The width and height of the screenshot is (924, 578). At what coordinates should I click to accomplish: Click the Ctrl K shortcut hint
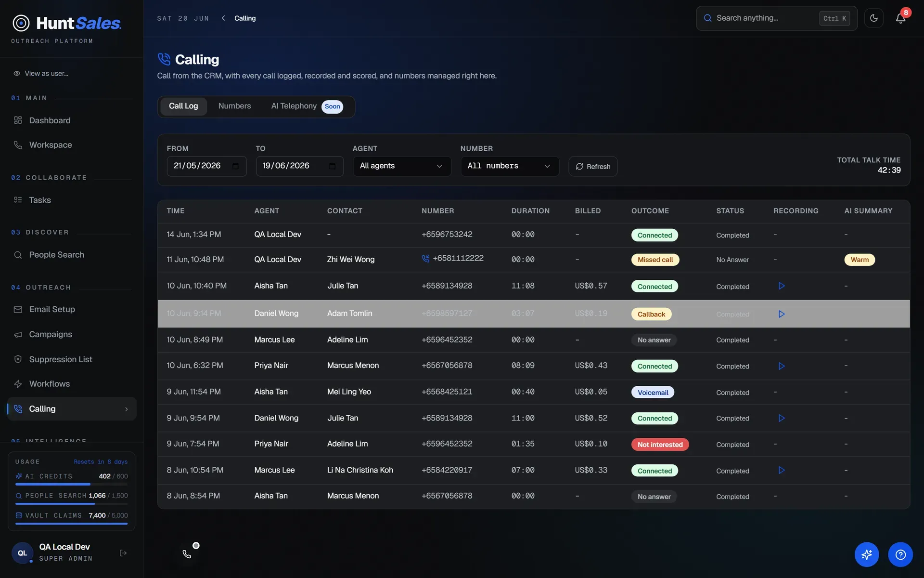point(834,18)
